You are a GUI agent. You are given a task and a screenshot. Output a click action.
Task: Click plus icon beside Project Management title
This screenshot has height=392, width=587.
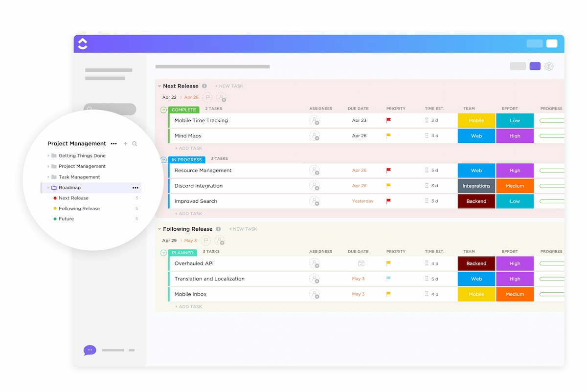[x=126, y=144]
